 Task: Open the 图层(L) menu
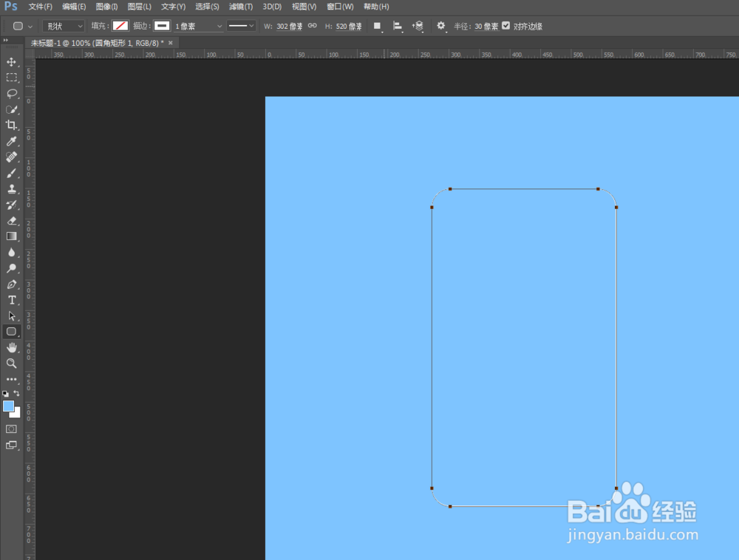(139, 7)
